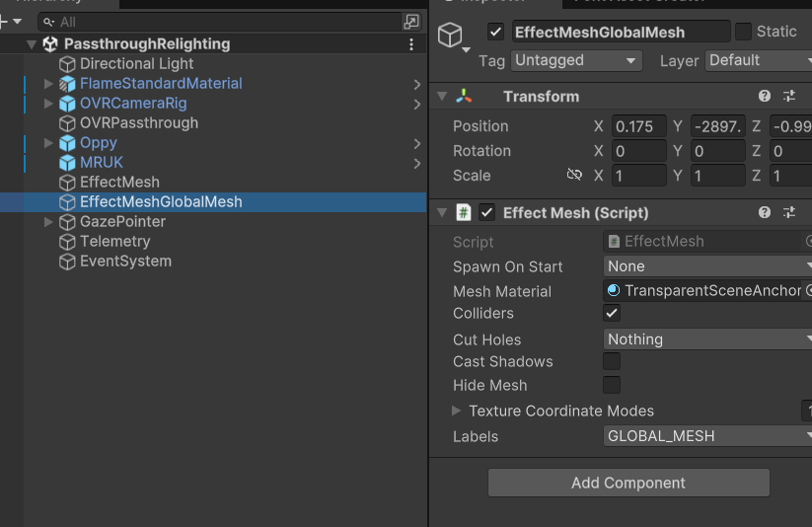Expand the GazePointer object
The image size is (812, 527).
coord(48,222)
